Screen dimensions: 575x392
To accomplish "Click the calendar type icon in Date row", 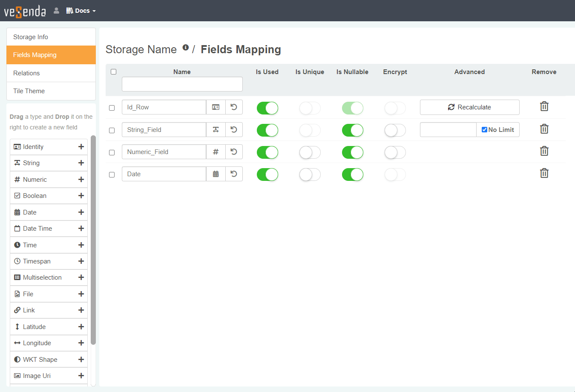I will pyautogui.click(x=216, y=174).
